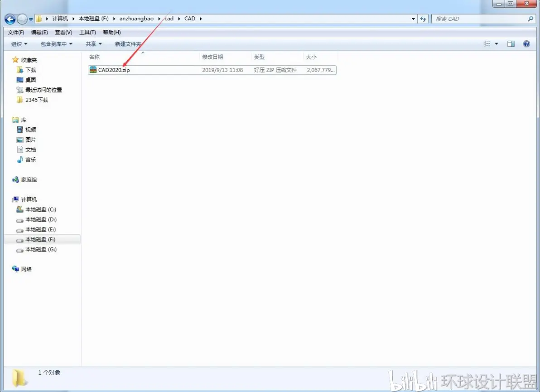The image size is (540, 392).
Task: Refresh the folder via address bar refresh icon
Action: [x=423, y=19]
